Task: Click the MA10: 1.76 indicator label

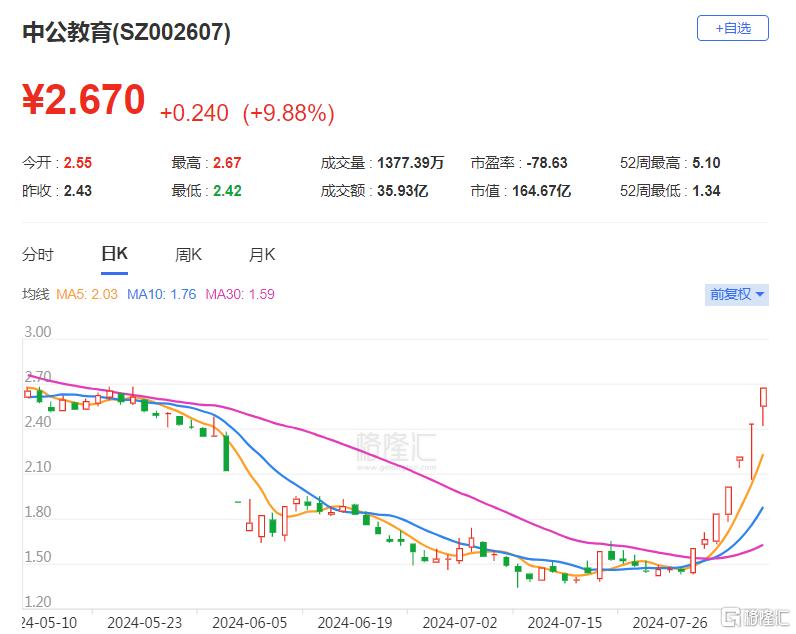Action: click(161, 294)
